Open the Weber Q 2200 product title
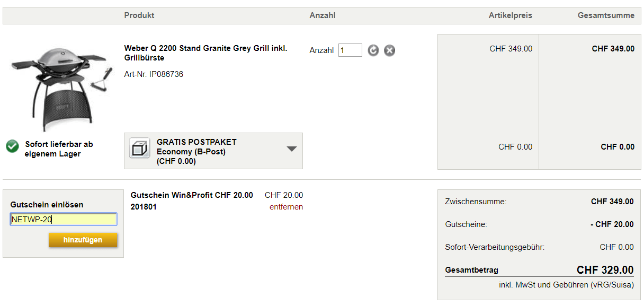Image resolution: width=644 pixels, height=305 pixels. (x=205, y=53)
